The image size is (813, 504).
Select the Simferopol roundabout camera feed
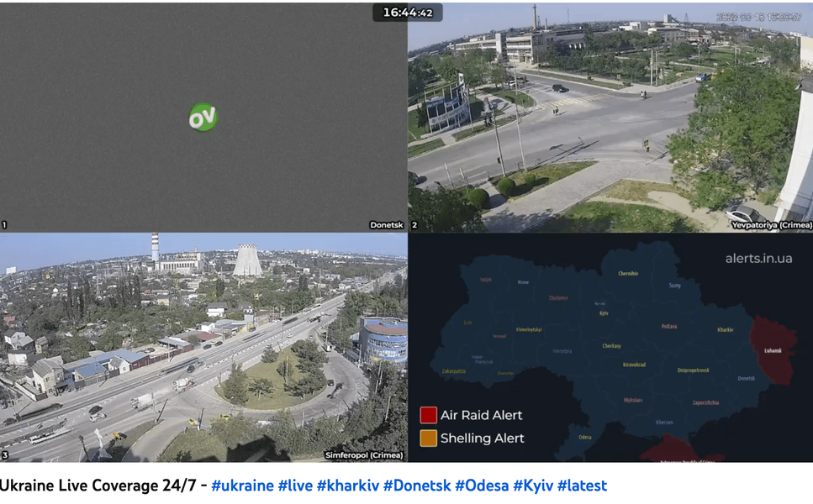[x=203, y=348]
